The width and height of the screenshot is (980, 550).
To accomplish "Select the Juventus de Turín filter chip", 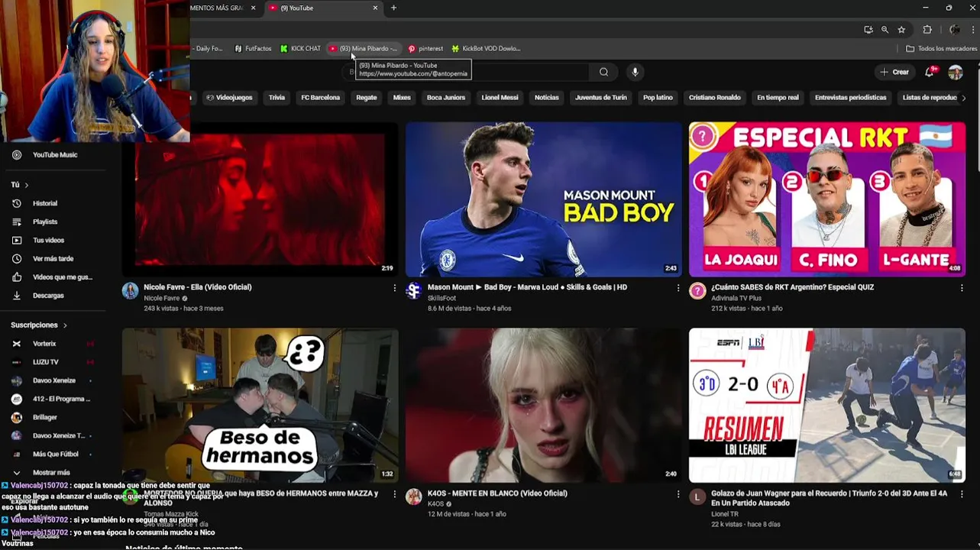I will (600, 98).
